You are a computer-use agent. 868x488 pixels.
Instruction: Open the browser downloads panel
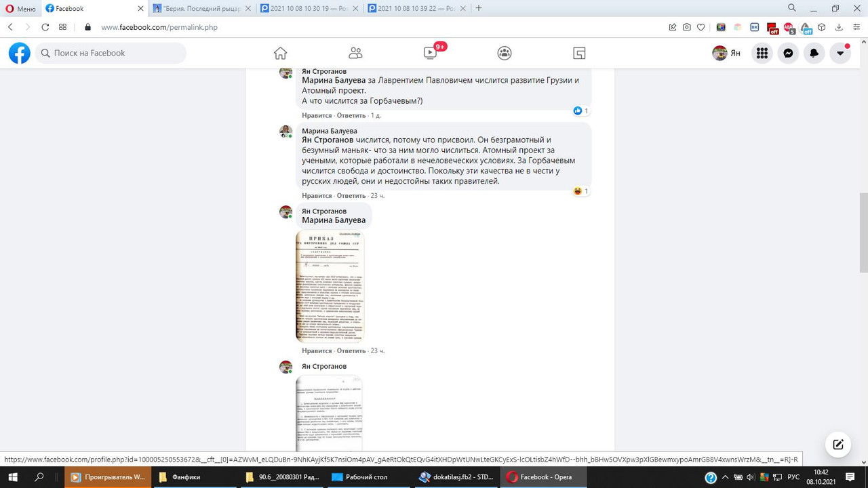tap(839, 27)
